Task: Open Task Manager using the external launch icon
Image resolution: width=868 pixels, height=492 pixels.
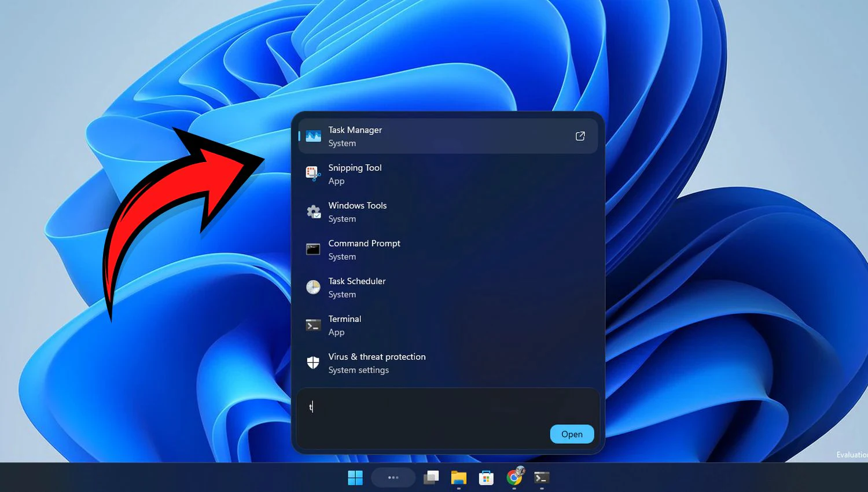Action: pyautogui.click(x=580, y=136)
